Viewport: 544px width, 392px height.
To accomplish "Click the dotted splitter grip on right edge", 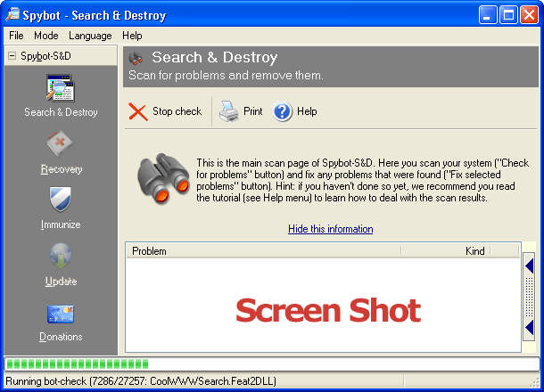I will click(530, 297).
